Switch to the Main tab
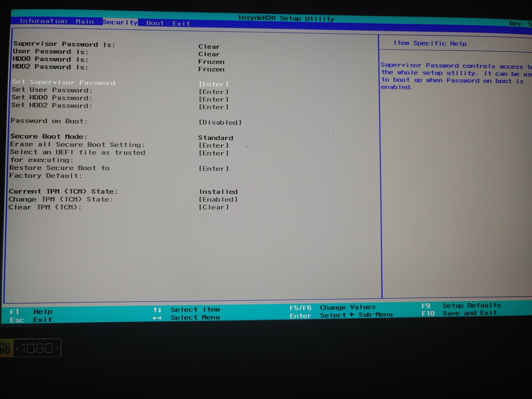Image resolution: width=532 pixels, height=399 pixels. 85,22
